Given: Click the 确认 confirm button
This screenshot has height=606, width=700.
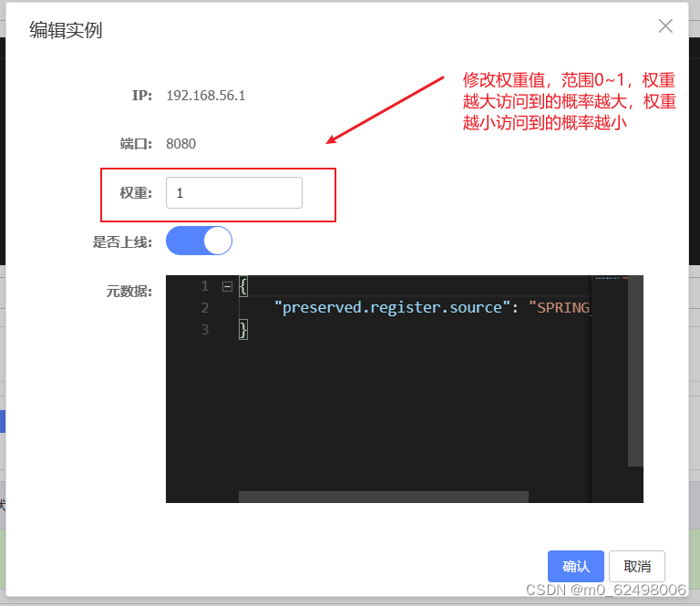Looking at the screenshot, I should (x=575, y=566).
